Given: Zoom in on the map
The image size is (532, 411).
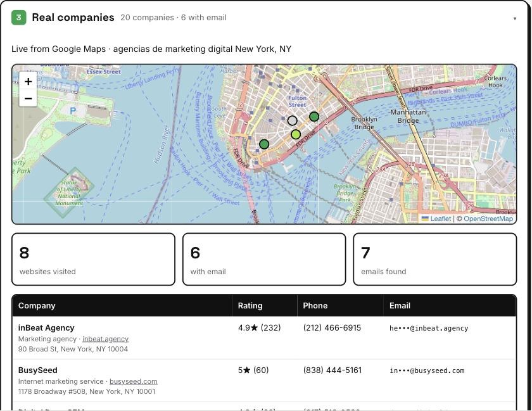Looking at the screenshot, I should (x=28, y=82).
